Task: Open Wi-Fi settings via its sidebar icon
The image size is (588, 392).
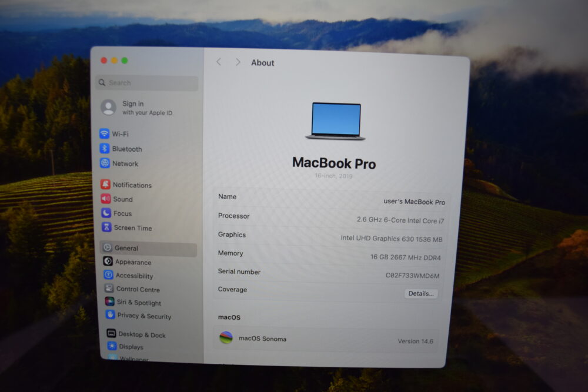Action: tap(104, 133)
